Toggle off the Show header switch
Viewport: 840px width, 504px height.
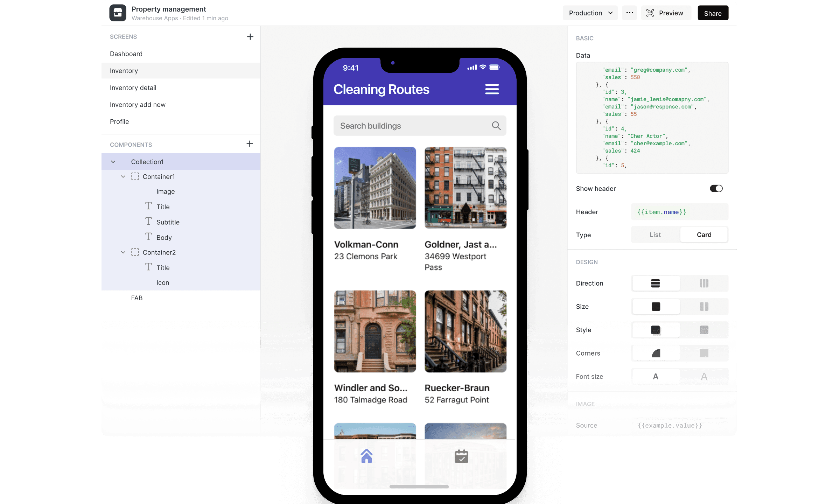pyautogui.click(x=716, y=188)
